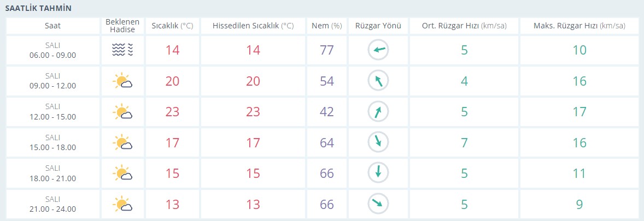
Task: Select the Beklenen Hadise column header
Action: click(122, 26)
